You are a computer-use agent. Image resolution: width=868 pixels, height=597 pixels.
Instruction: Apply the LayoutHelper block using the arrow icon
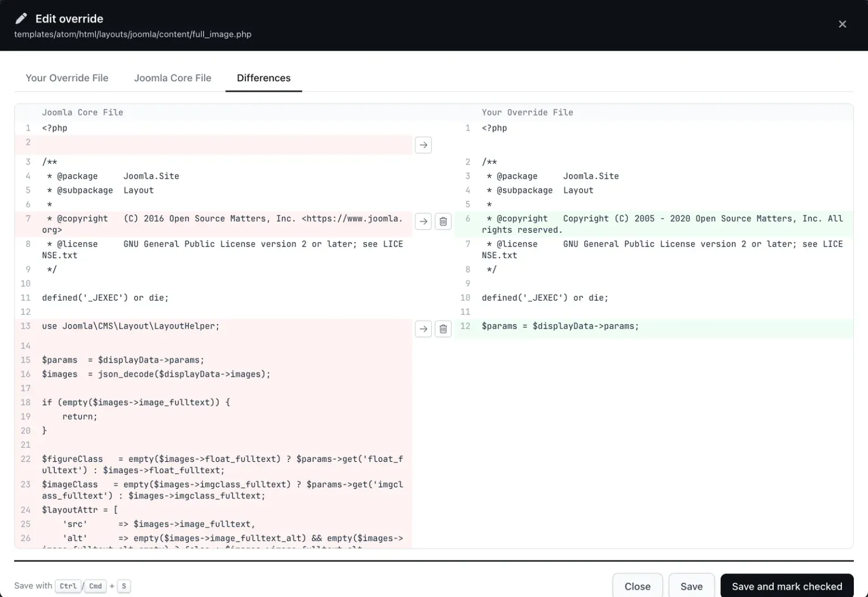(423, 329)
